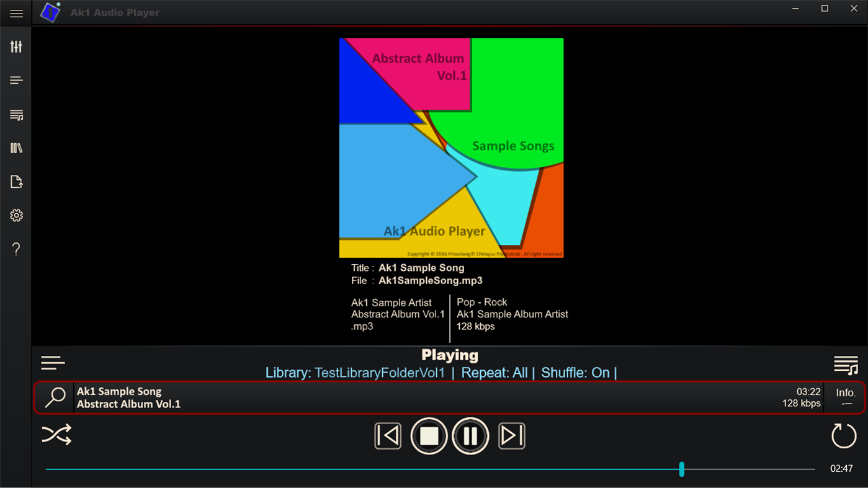Open the app settings gear
The height and width of the screenshot is (488, 868).
click(16, 215)
